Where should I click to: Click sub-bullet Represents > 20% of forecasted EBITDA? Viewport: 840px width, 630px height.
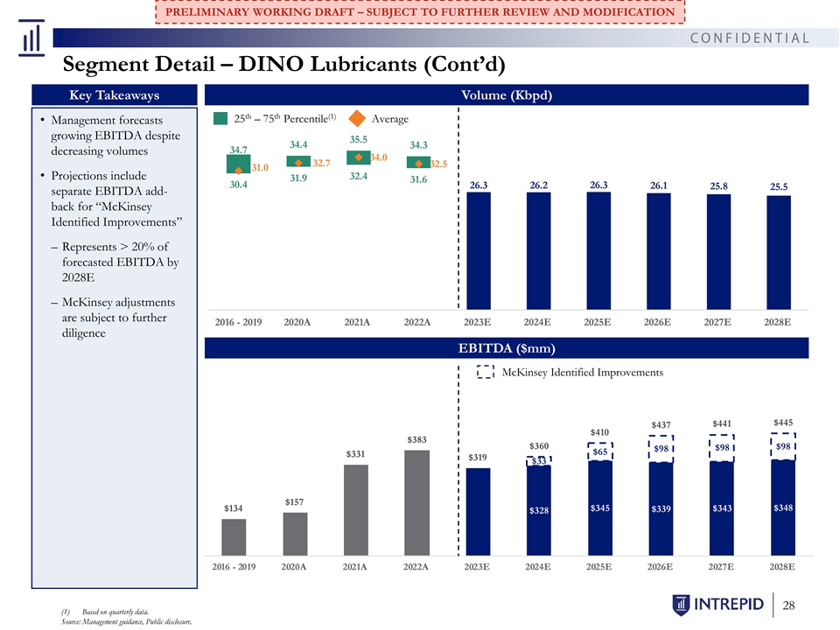pos(120,262)
